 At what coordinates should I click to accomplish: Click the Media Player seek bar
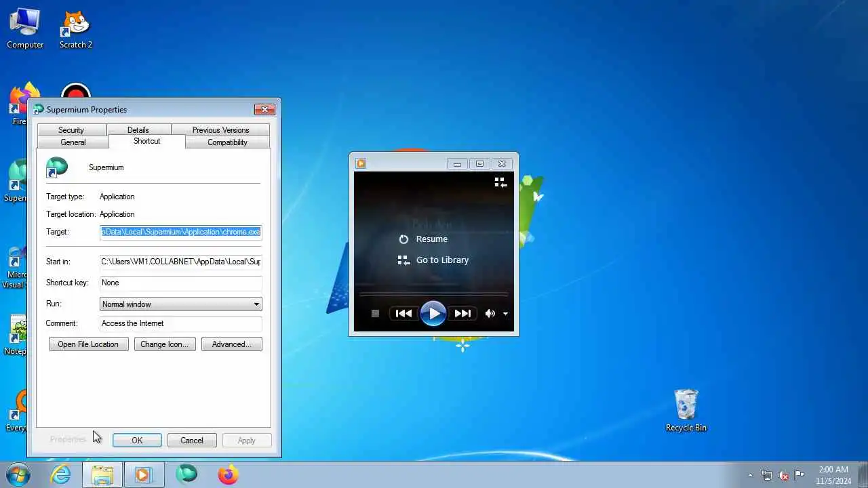coord(433,294)
